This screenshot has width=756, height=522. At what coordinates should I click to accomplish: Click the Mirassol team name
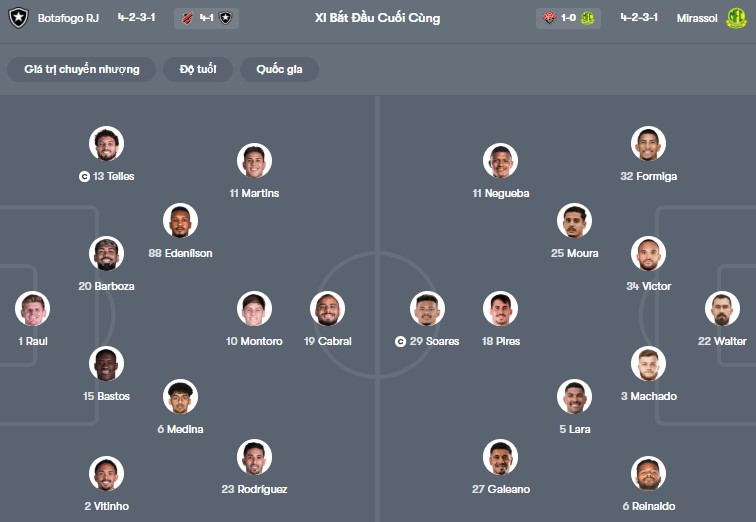pyautogui.click(x=695, y=18)
